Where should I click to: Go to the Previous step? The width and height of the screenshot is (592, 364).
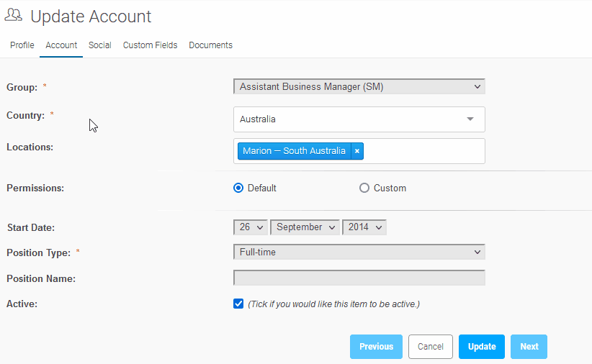pyautogui.click(x=377, y=347)
